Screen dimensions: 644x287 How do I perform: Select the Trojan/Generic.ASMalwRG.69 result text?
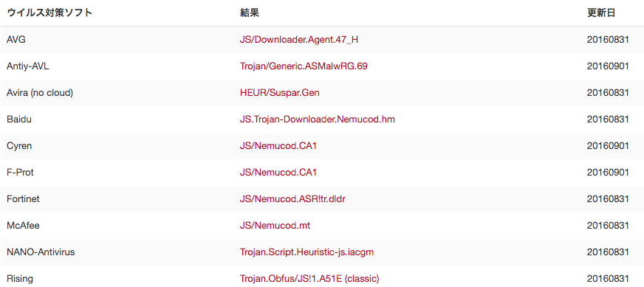click(x=304, y=66)
